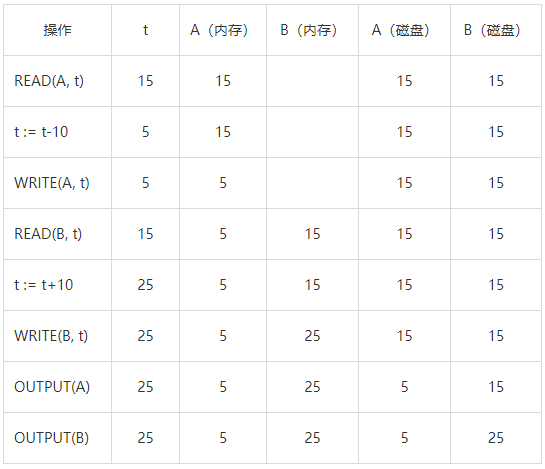The height and width of the screenshot is (469, 545).
Task: Click the B（内存）header cell
Action: point(312,30)
